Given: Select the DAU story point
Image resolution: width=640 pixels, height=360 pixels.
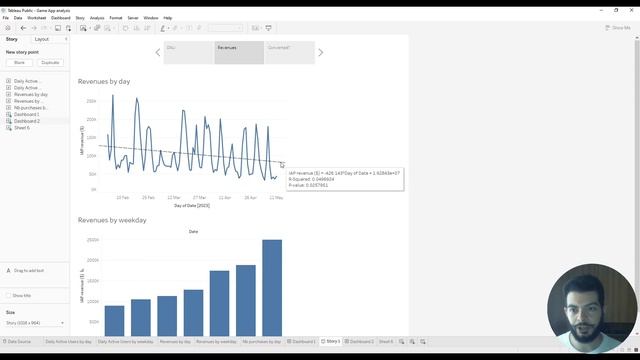Looking at the screenshot, I should [189, 52].
